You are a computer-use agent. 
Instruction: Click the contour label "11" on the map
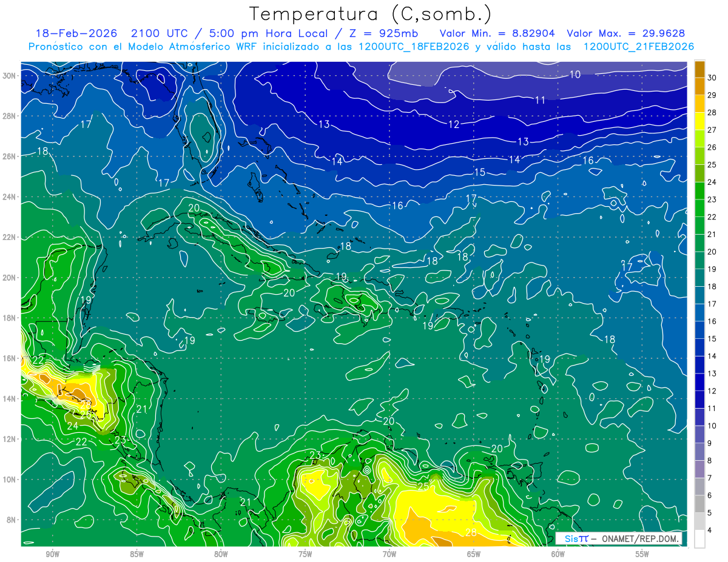click(540, 100)
